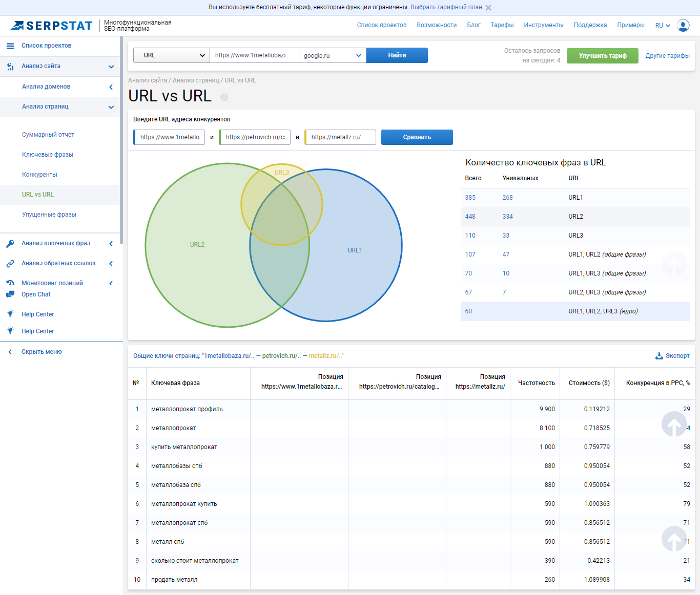Viewport: 700px width, 595px height.
Task: Collapse the Анализ сайта section chevron
Action: (111, 67)
